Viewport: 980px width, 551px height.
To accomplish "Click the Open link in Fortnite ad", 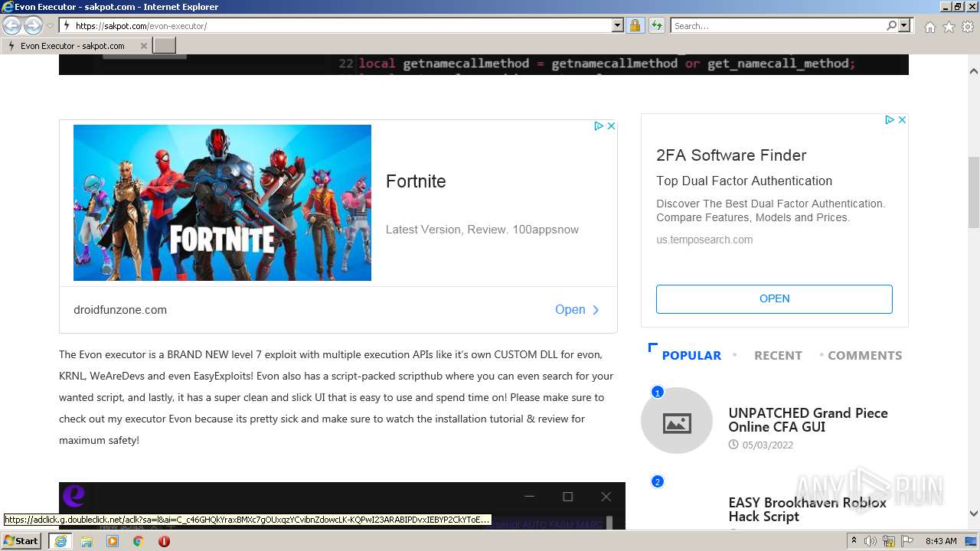I will [x=577, y=310].
